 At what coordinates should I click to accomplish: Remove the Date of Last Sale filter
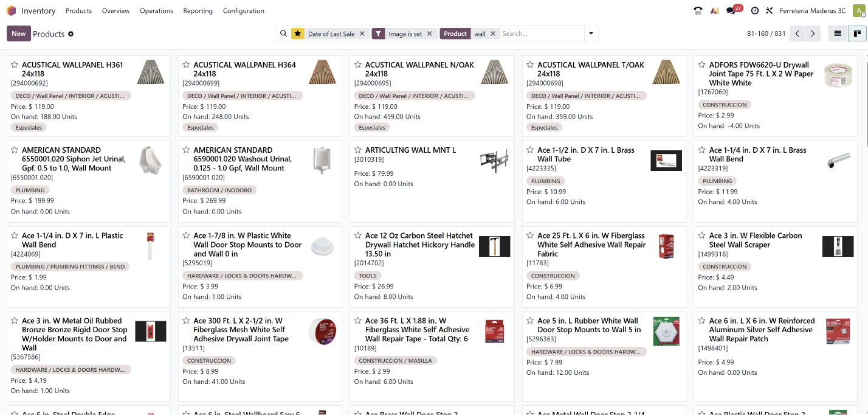coord(362,34)
